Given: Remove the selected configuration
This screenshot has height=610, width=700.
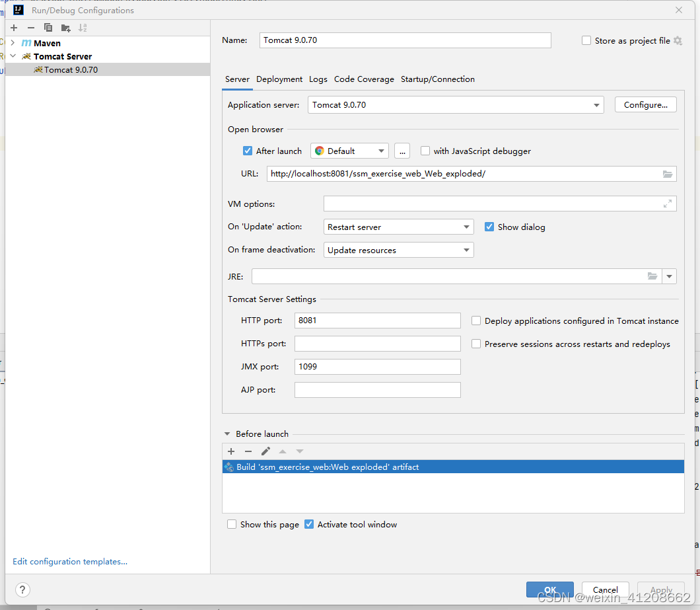Looking at the screenshot, I should coord(31,28).
